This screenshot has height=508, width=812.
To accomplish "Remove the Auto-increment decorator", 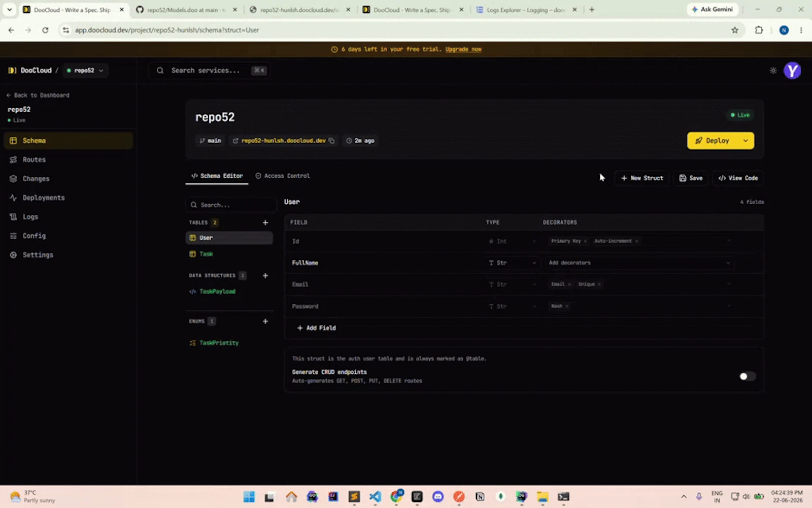I will point(637,241).
